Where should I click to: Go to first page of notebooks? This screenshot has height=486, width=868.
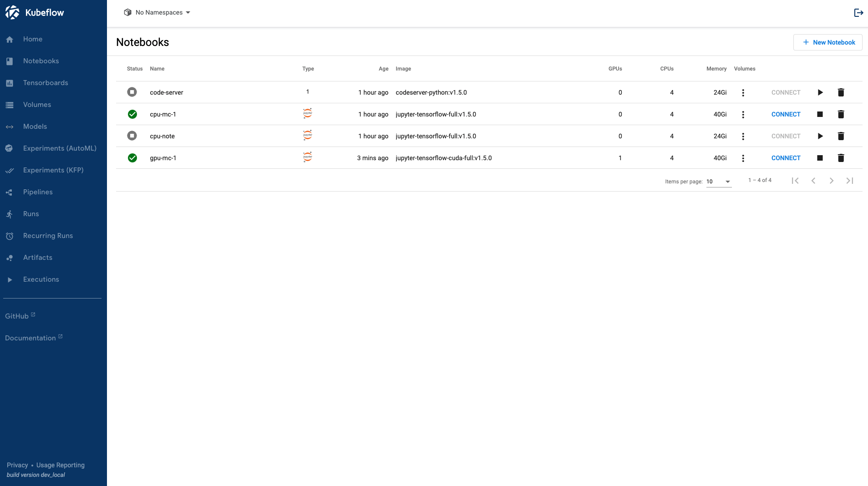[795, 181]
